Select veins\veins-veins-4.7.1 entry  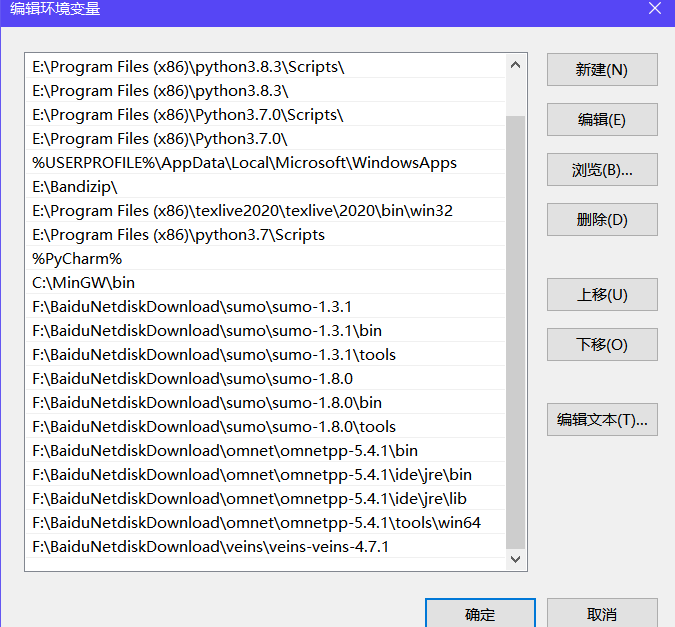coord(266,546)
